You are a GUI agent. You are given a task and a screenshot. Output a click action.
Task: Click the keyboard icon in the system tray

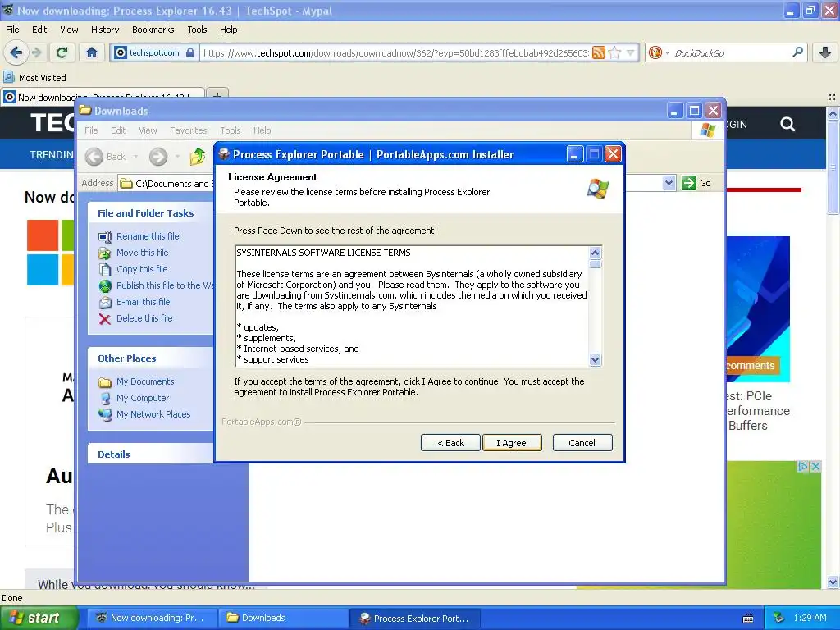pos(748,619)
